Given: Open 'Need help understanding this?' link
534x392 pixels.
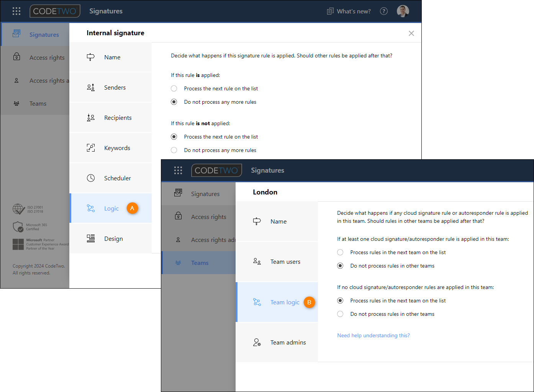Looking at the screenshot, I should 373,335.
